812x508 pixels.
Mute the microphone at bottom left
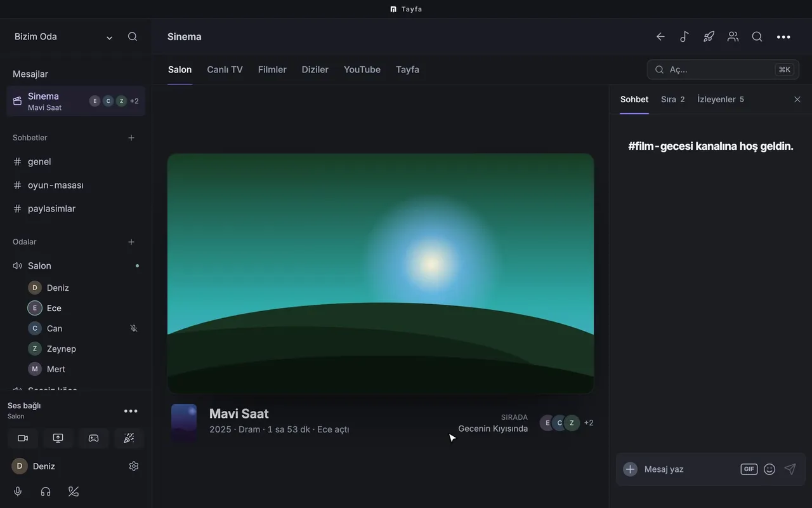click(18, 491)
